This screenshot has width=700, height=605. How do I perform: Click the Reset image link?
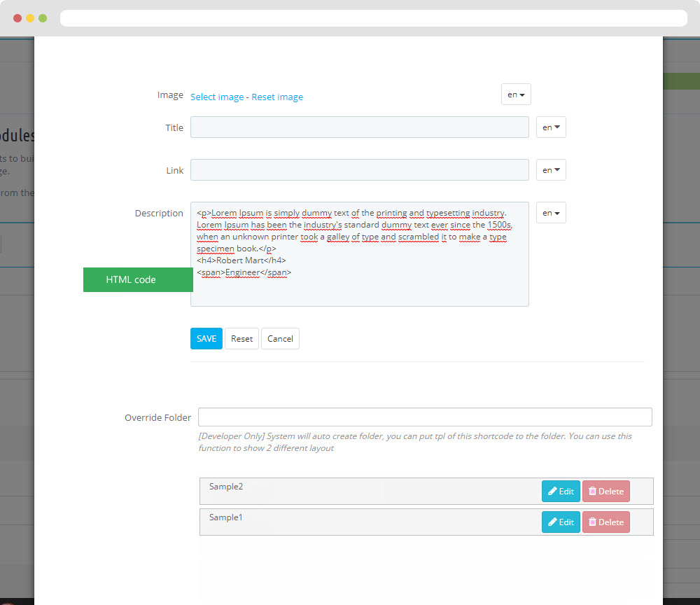(x=277, y=97)
